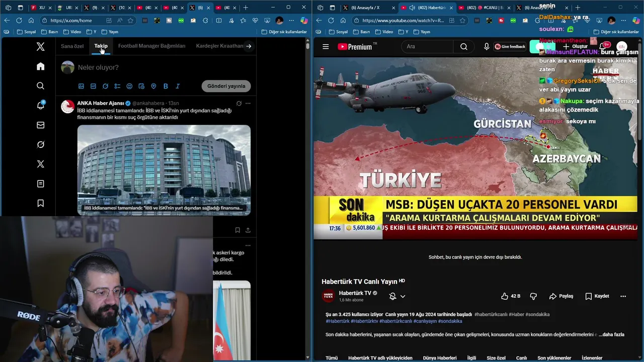Open more options on ANKA Haber Ajansı post
644x362 pixels.
[248, 103]
